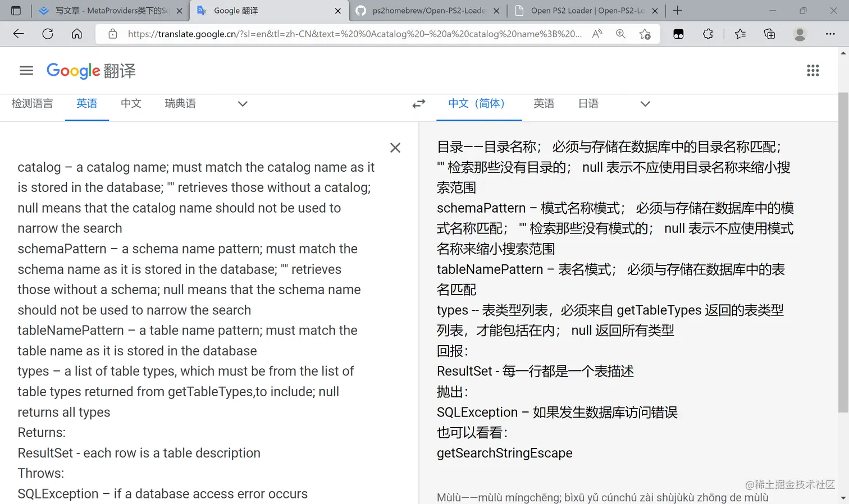The image size is (849, 504).
Task: Click scrollbar down arrow at page bottom
Action: pos(843,498)
